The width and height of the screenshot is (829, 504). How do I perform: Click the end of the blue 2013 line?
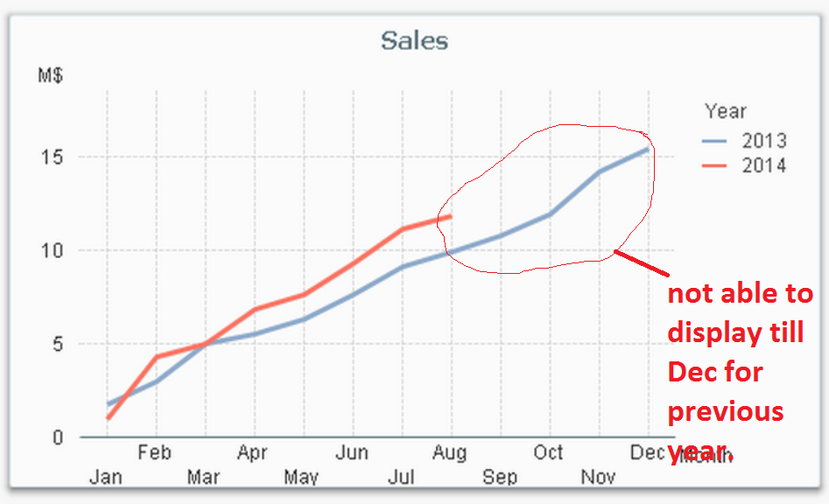647,150
